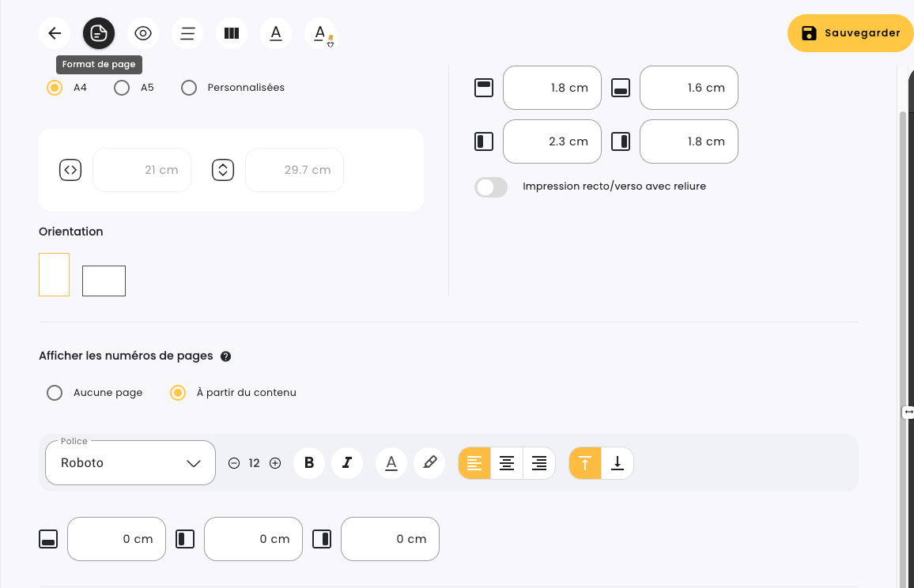914x588 pixels.
Task: Open the highlighter color tool
Action: pos(429,463)
